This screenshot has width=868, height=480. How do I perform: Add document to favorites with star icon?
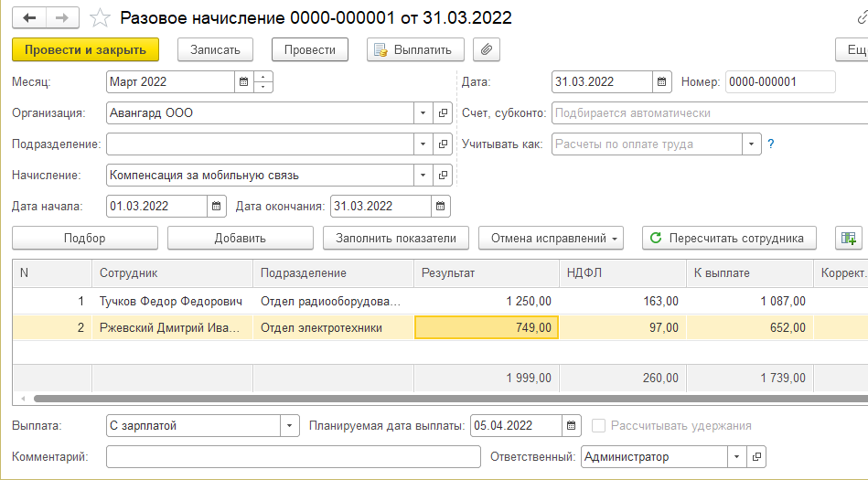tap(100, 17)
